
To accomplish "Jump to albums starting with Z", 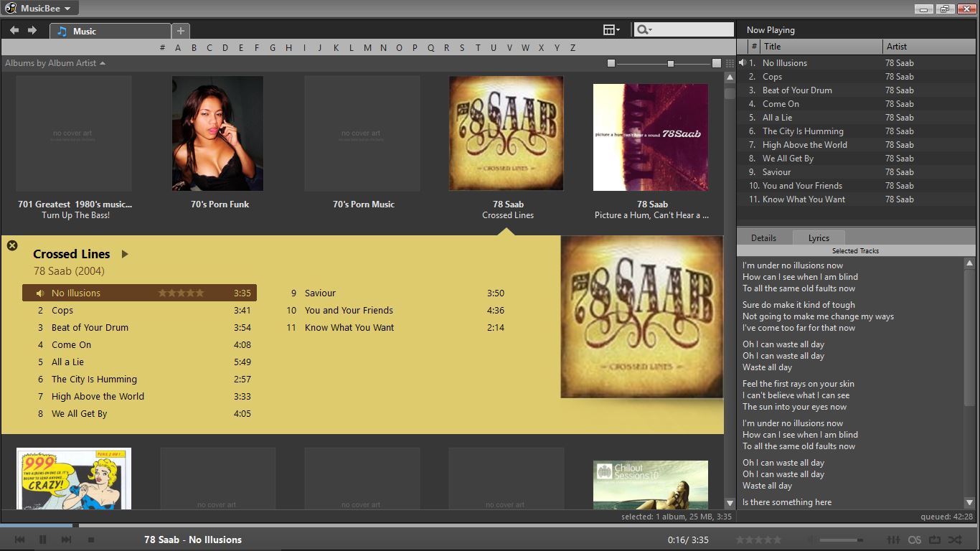I will [573, 48].
